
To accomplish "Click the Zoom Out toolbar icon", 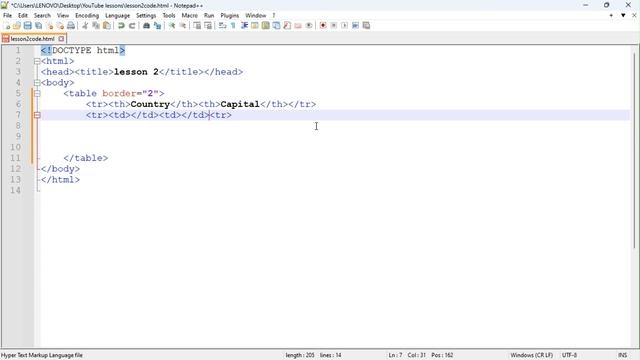I will (183, 26).
